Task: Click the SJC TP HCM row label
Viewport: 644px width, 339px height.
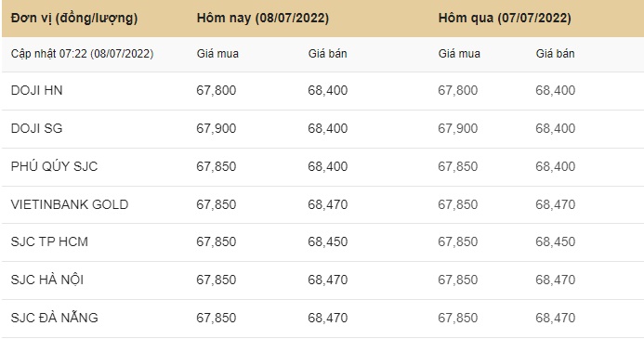Action: click(x=49, y=241)
